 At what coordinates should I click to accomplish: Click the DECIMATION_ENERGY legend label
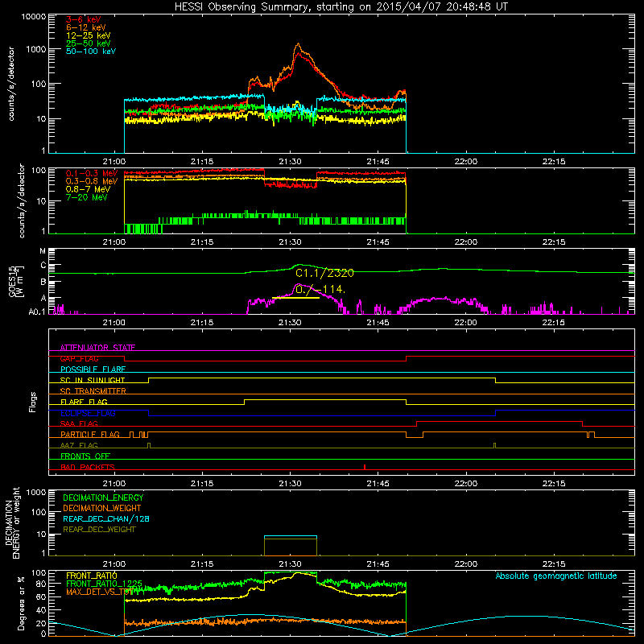click(103, 497)
